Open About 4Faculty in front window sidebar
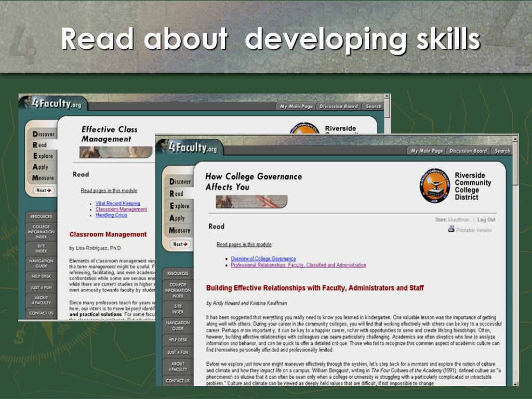Image resolution: width=532 pixels, height=399 pixels. [178, 366]
